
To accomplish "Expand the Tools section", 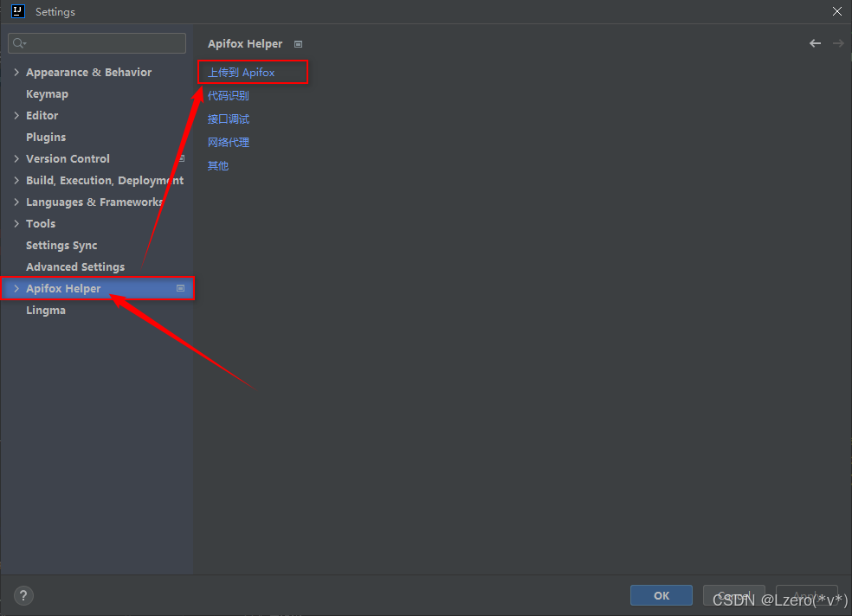I will pyautogui.click(x=16, y=223).
